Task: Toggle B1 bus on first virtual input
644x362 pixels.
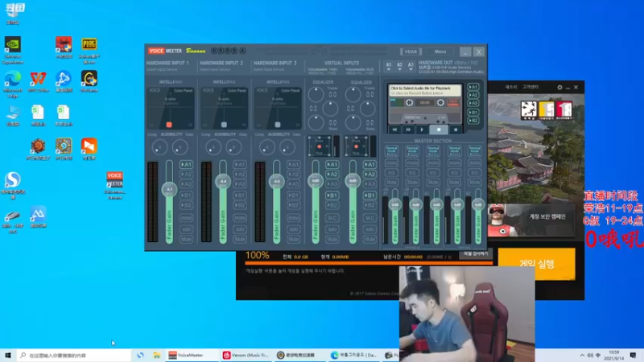Action: tap(332, 195)
